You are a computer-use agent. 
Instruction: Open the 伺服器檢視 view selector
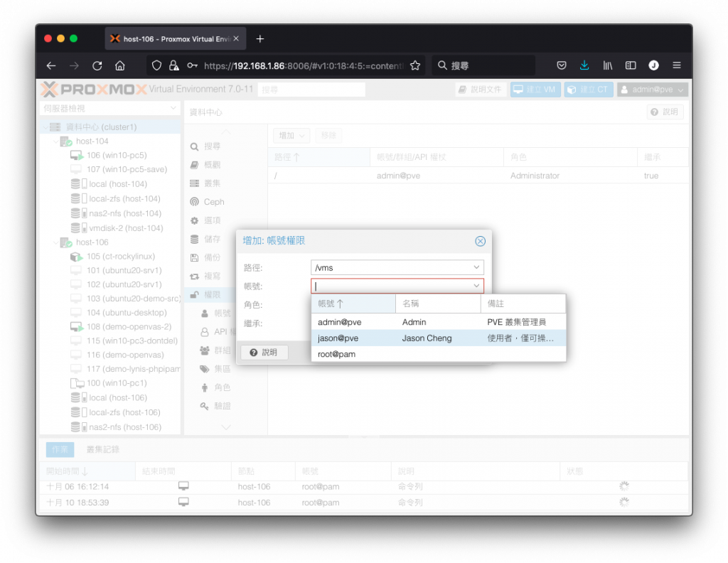(x=109, y=108)
